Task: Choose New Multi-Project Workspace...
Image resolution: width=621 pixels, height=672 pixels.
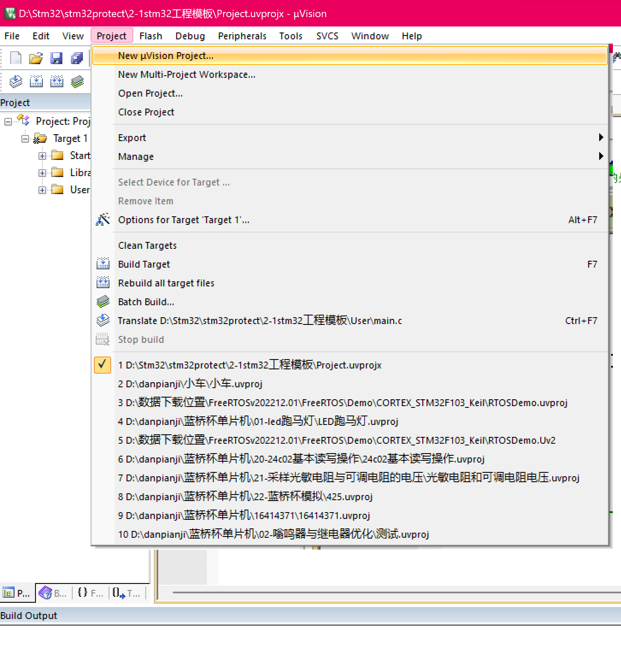Action: (x=350, y=74)
